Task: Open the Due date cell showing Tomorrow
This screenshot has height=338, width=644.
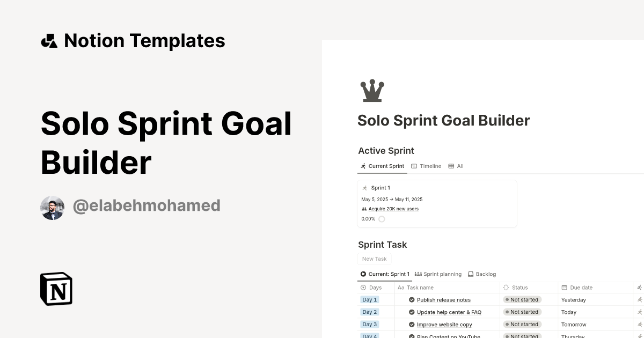Action: click(573, 324)
